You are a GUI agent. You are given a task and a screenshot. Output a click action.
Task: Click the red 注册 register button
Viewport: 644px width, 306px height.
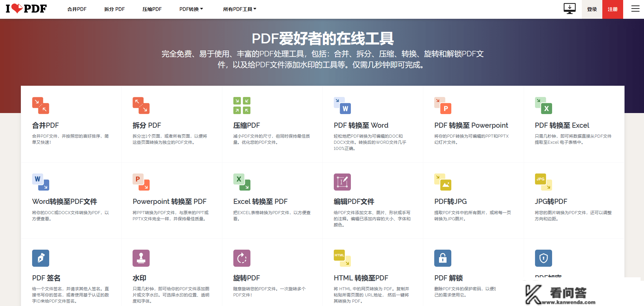(613, 9)
